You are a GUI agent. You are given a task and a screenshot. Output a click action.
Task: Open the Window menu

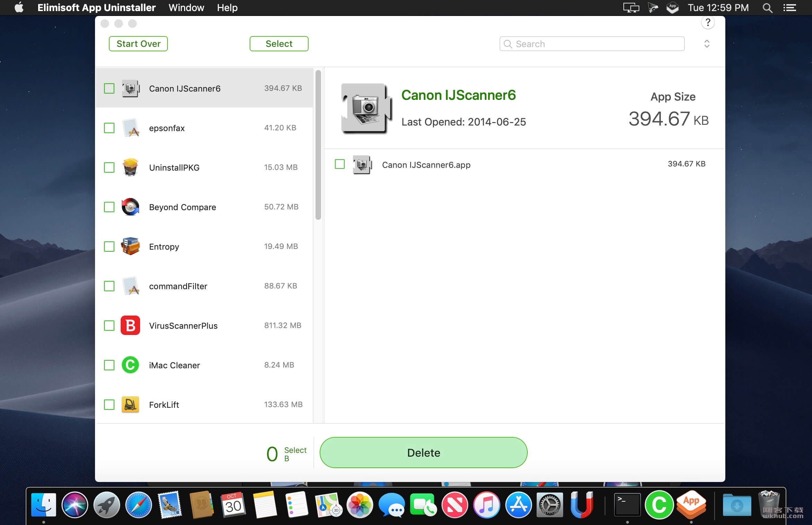click(186, 8)
